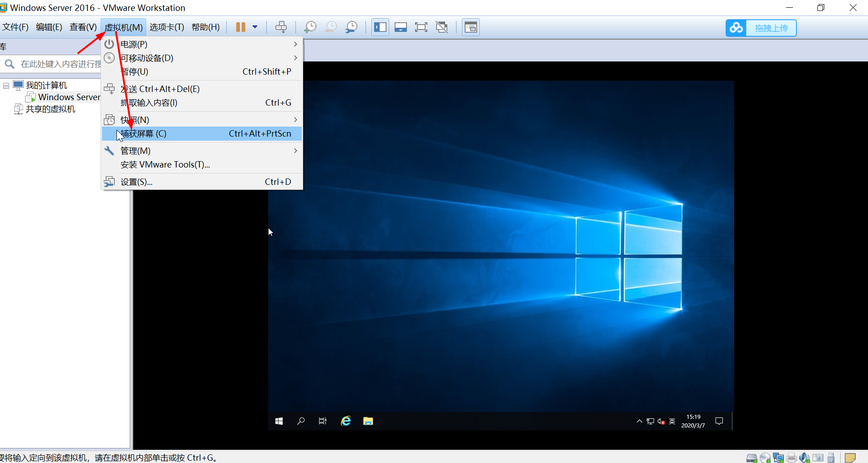Screen dimensions: 868x463
Task: Toggle the console view toolbar button
Action: [471, 27]
